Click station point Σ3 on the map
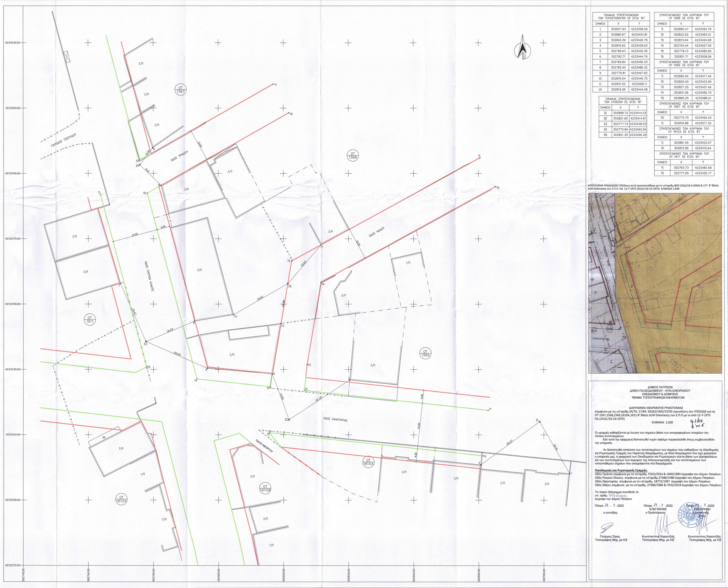This screenshot has width=728, height=588. pos(145,342)
